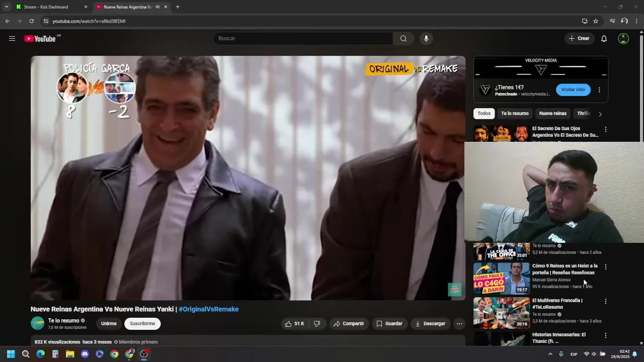This screenshot has height=362, width=644.
Task: Open the tab search dropdown arrow
Action: coord(6,7)
